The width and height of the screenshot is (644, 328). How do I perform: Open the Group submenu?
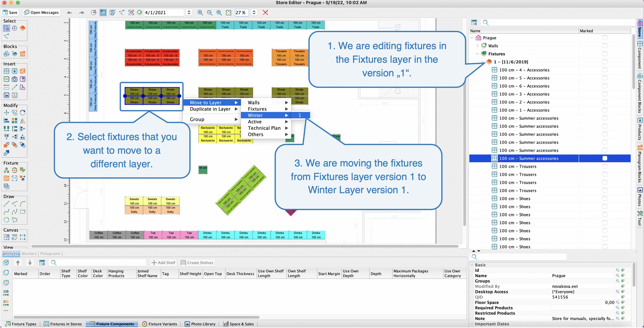pyautogui.click(x=212, y=119)
